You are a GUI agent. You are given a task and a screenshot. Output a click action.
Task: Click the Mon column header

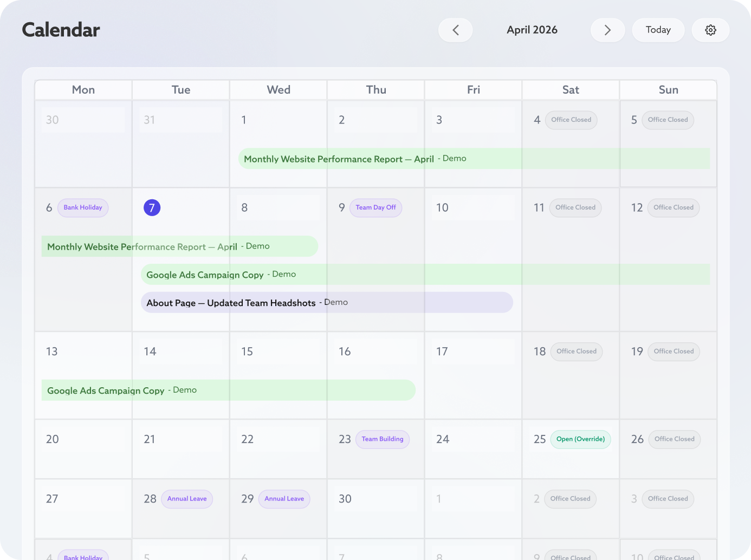83,90
